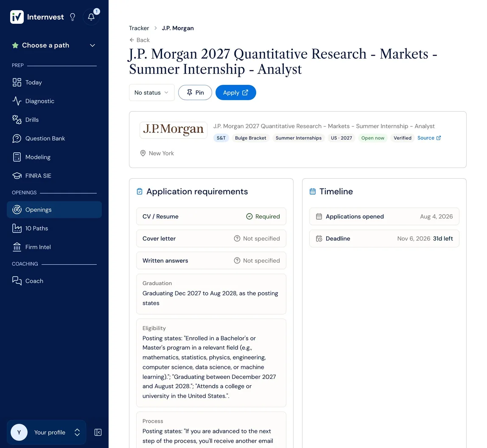Viewport: 487px width, 448px height.
Task: Go Back to previous page
Action: click(140, 40)
